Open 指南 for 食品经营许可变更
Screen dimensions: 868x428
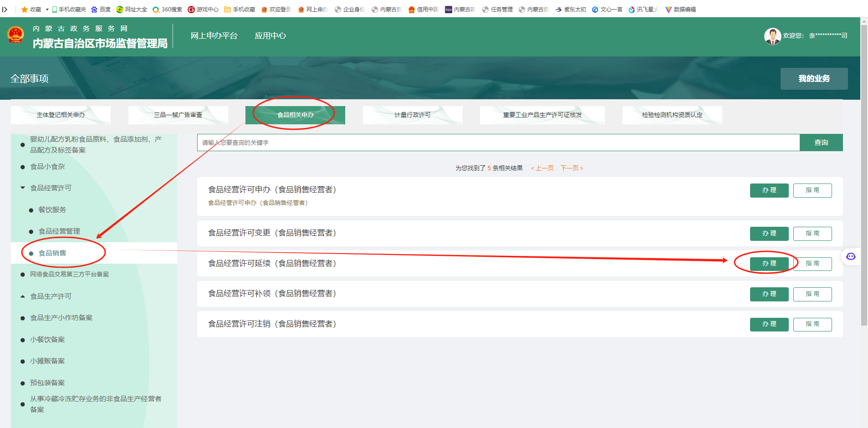[812, 234]
